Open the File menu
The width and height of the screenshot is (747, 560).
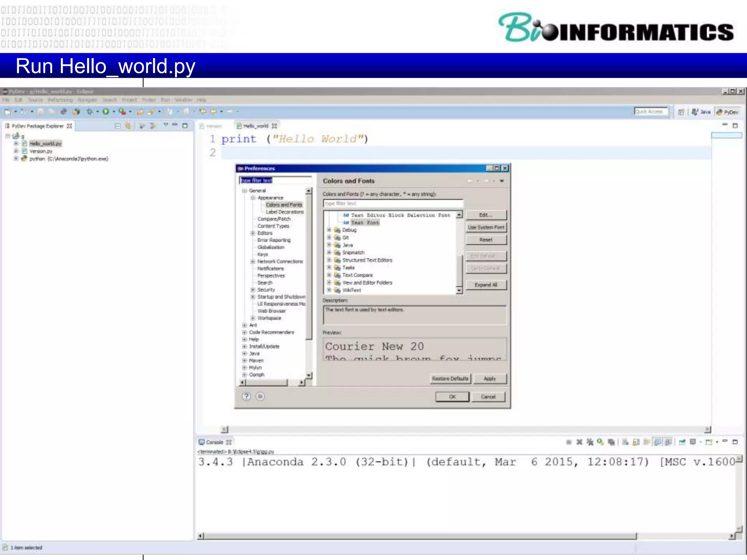pyautogui.click(x=6, y=100)
